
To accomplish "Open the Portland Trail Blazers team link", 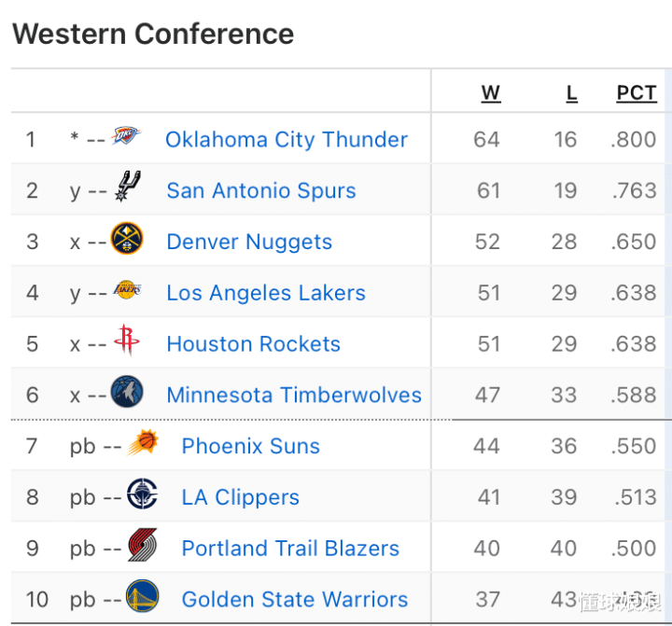I will point(290,549).
